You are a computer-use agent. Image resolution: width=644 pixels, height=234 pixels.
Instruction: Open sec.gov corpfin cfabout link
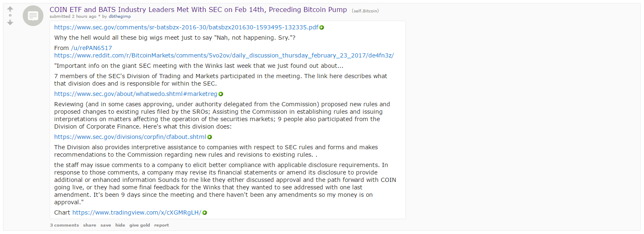[130, 137]
